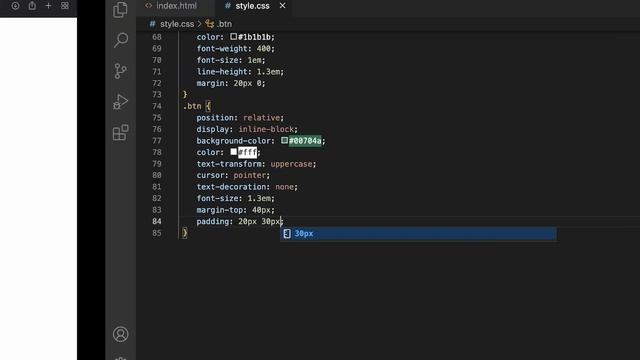Click the 'cursor: pointer;' line
640x360 pixels.
233,175
